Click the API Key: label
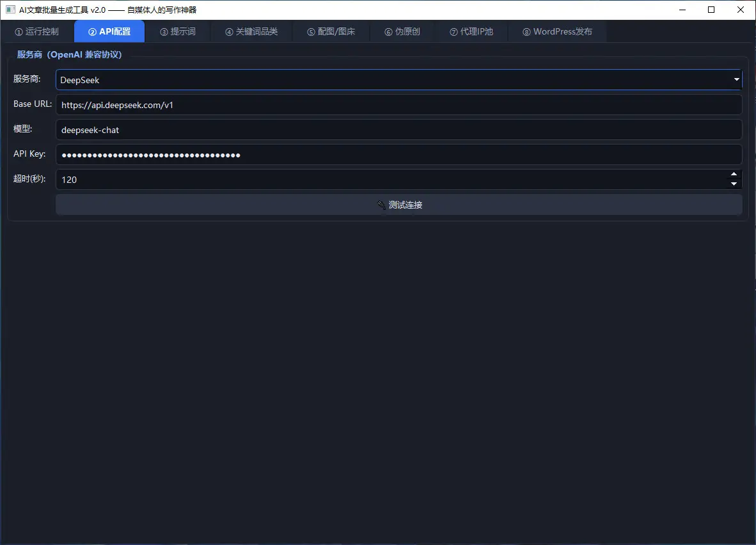Viewport: 756px width, 545px height. click(x=29, y=154)
